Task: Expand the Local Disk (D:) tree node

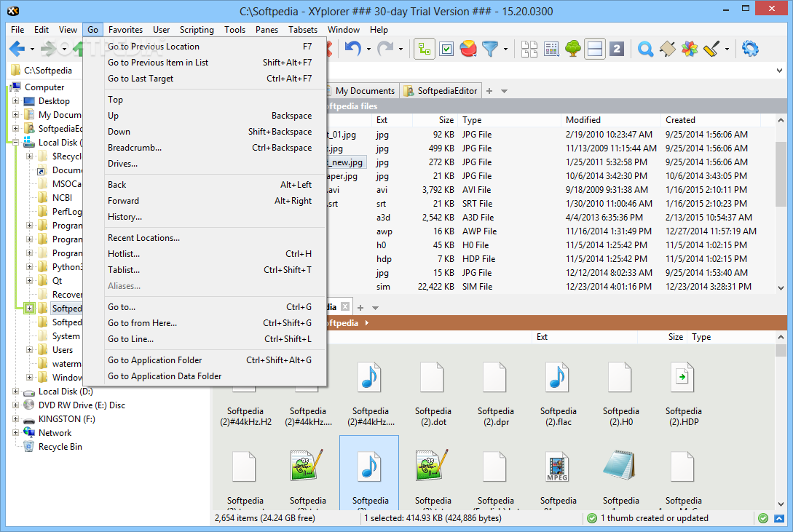Action: tap(16, 392)
